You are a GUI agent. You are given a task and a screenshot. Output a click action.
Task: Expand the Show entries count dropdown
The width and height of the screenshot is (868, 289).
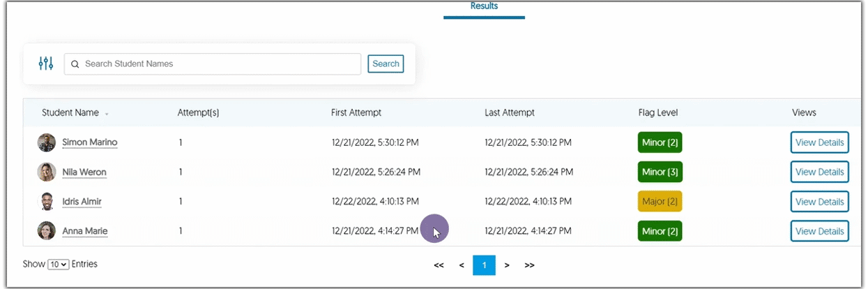[x=59, y=265]
